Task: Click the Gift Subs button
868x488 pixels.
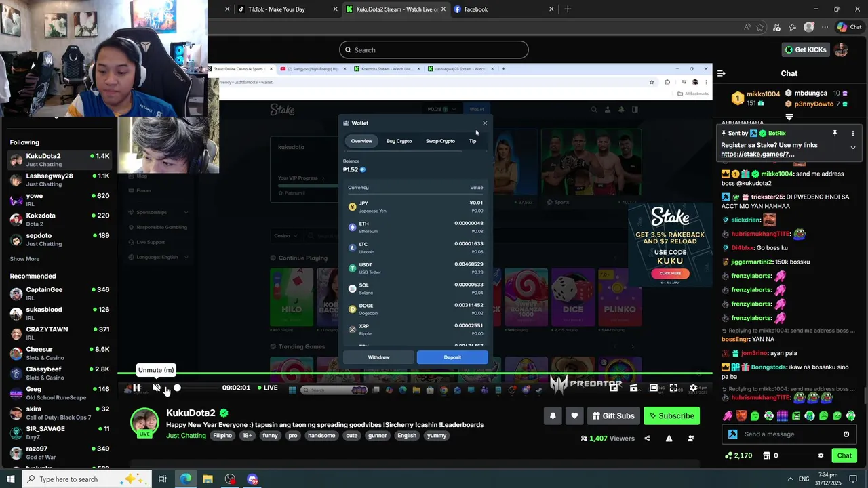Action: pyautogui.click(x=613, y=415)
